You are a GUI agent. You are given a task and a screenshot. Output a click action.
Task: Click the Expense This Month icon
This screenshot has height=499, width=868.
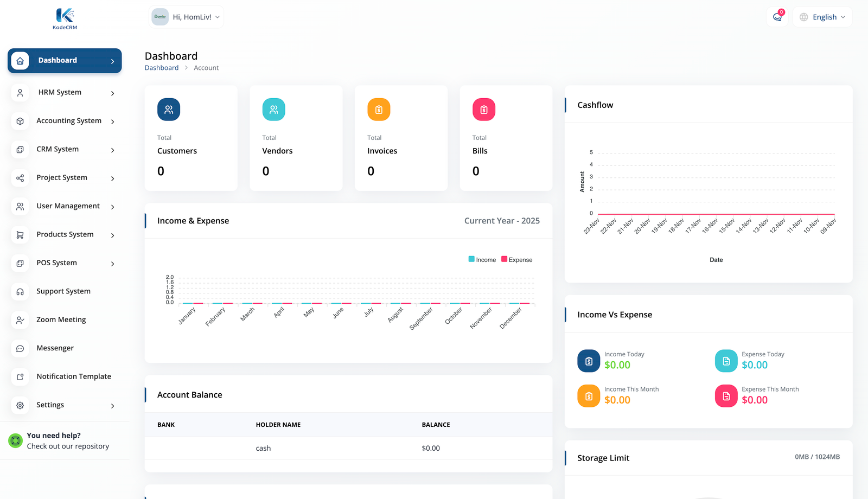(726, 396)
